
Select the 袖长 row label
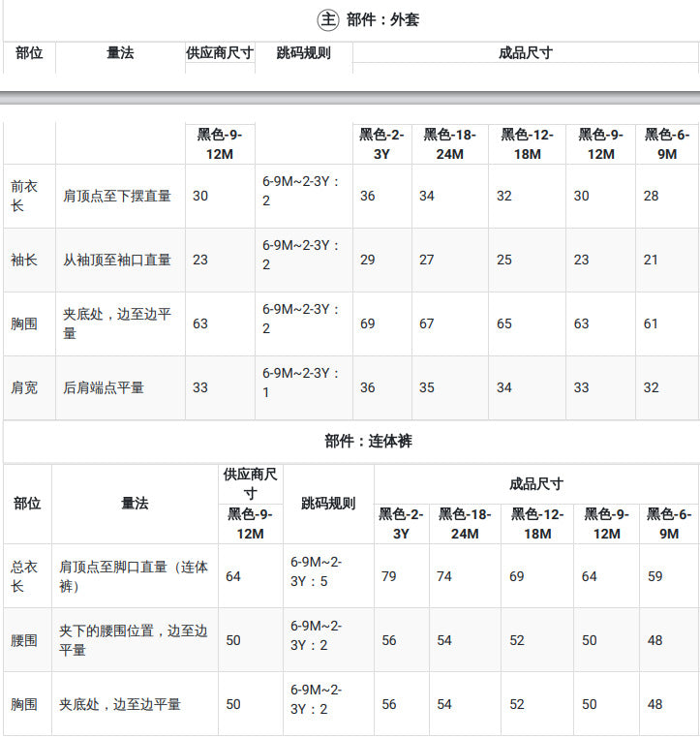tap(24, 260)
